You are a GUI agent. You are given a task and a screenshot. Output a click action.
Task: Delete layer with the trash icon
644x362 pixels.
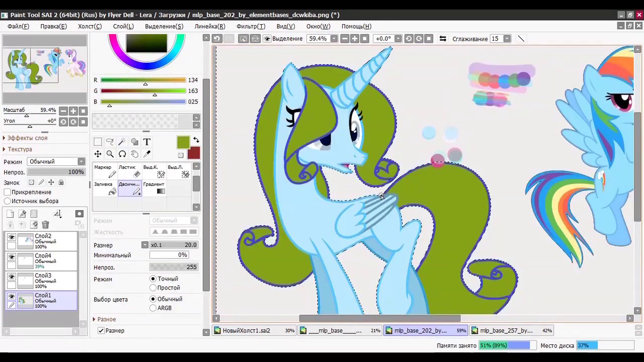(45, 225)
